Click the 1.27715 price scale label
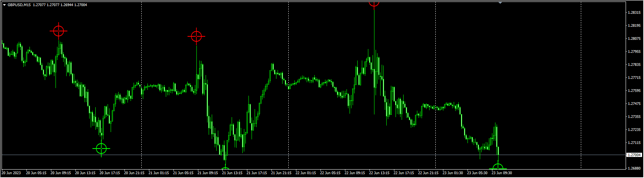 (x=634, y=78)
